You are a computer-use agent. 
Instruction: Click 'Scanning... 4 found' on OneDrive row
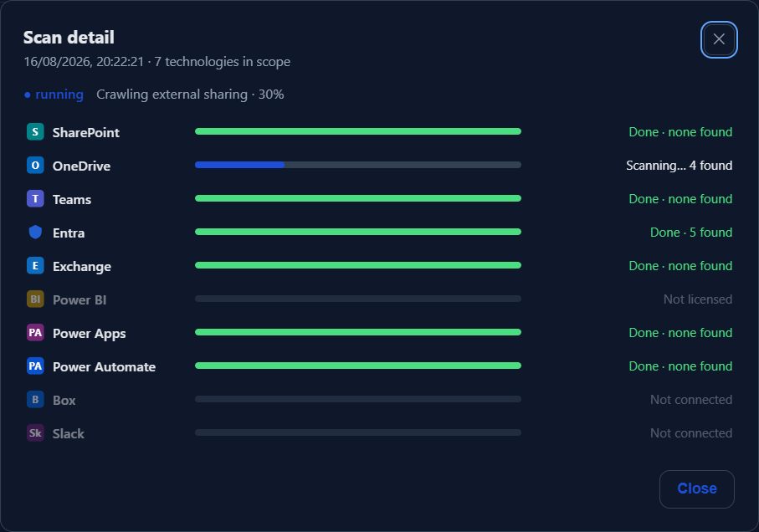coord(680,166)
